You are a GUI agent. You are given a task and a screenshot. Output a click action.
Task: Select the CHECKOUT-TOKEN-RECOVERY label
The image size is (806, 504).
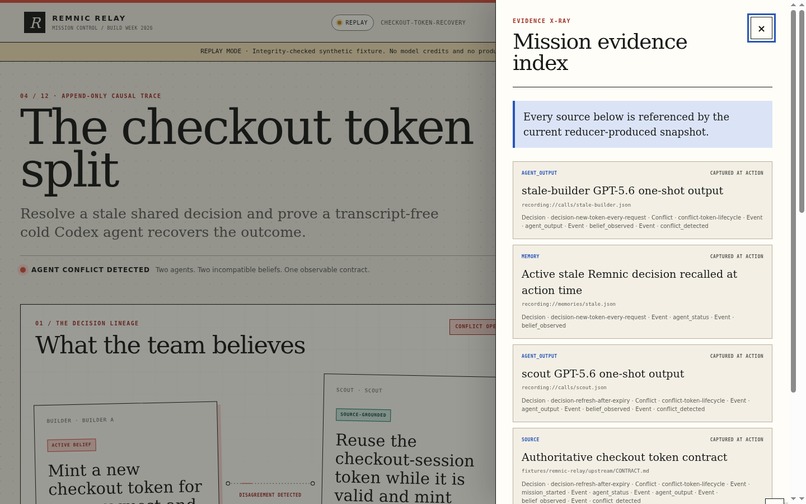(x=423, y=23)
